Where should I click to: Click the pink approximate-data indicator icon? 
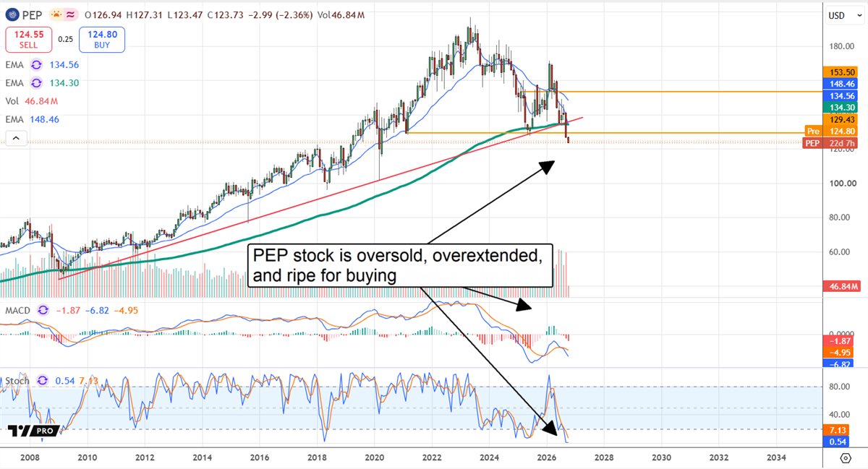[71, 14]
